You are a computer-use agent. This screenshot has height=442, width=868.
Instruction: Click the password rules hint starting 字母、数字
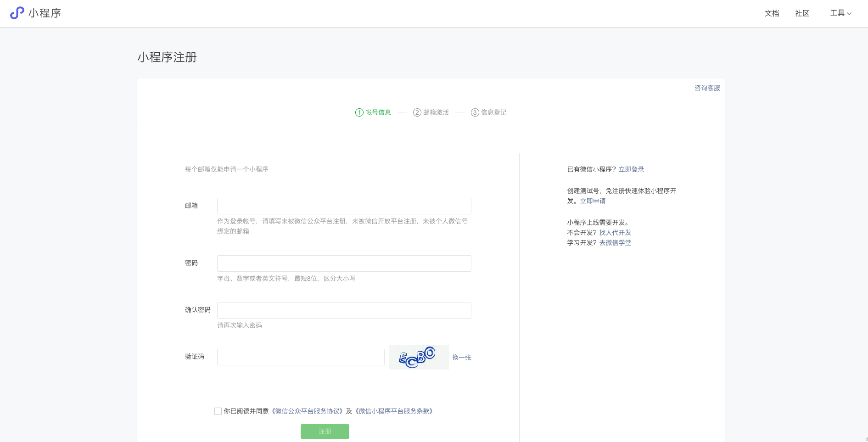click(286, 279)
